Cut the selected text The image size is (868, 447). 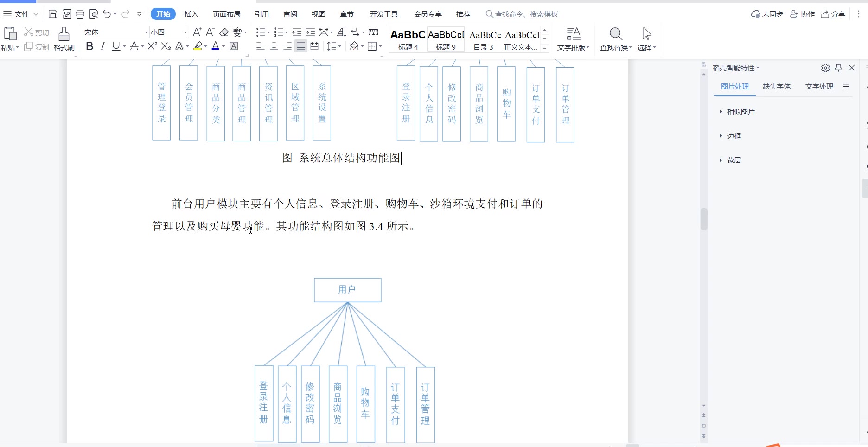point(37,32)
